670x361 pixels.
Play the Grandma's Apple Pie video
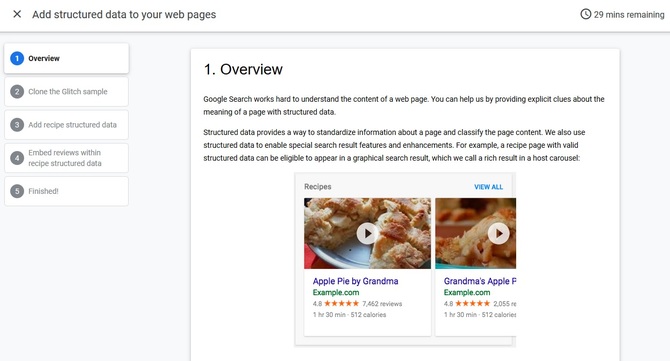pyautogui.click(x=498, y=233)
